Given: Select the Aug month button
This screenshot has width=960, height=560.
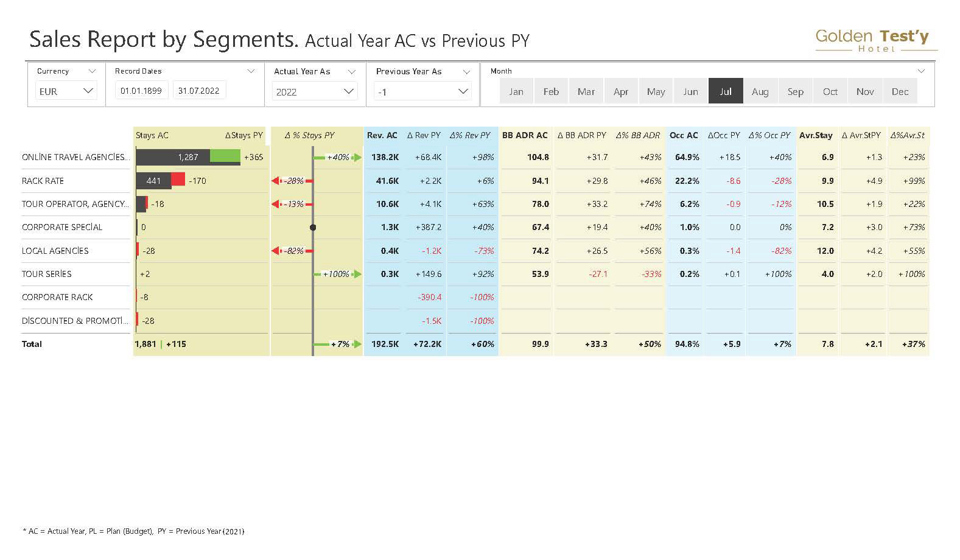Looking at the screenshot, I should pyautogui.click(x=760, y=91).
